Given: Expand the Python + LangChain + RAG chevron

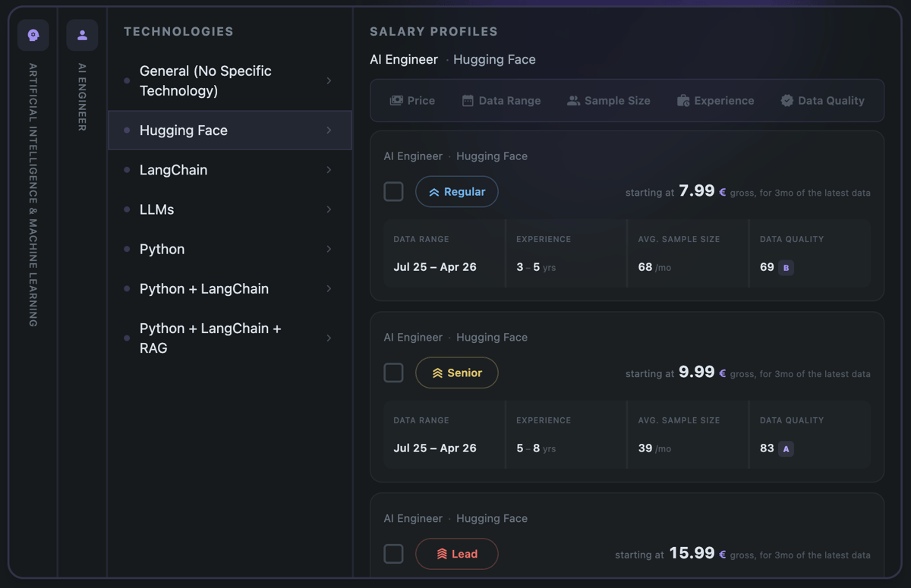Looking at the screenshot, I should 329,338.
